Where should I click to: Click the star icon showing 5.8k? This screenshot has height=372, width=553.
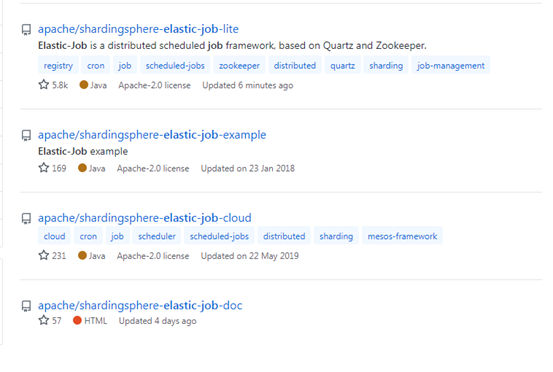[x=44, y=85]
